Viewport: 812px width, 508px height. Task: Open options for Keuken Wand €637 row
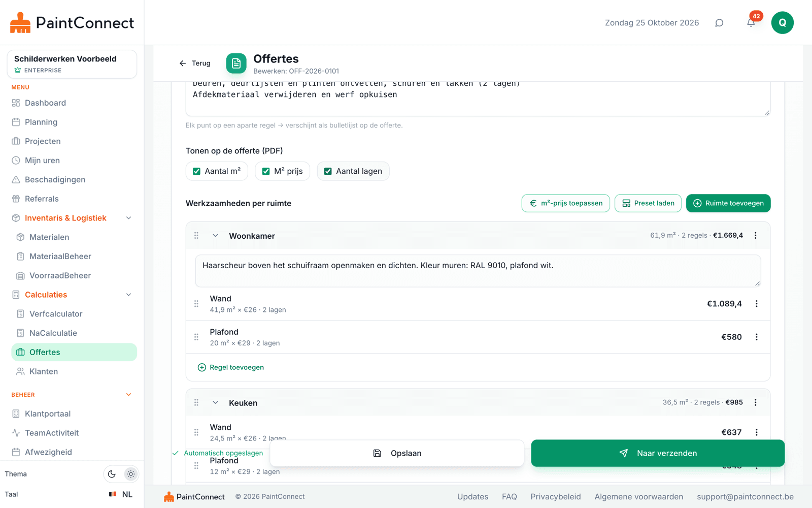click(756, 432)
